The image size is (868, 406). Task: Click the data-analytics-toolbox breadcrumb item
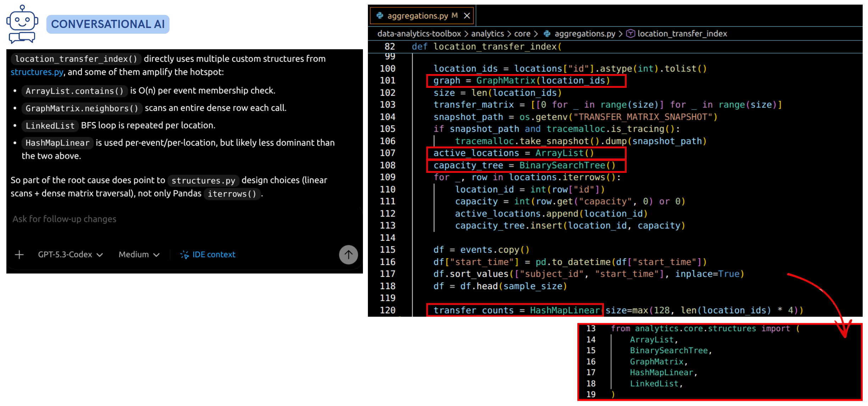click(x=420, y=34)
